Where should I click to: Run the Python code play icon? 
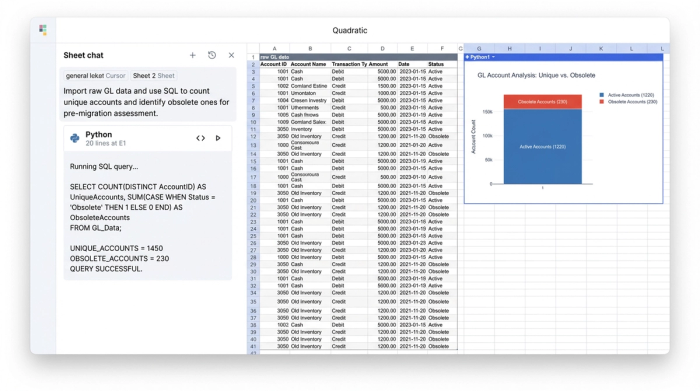click(218, 138)
